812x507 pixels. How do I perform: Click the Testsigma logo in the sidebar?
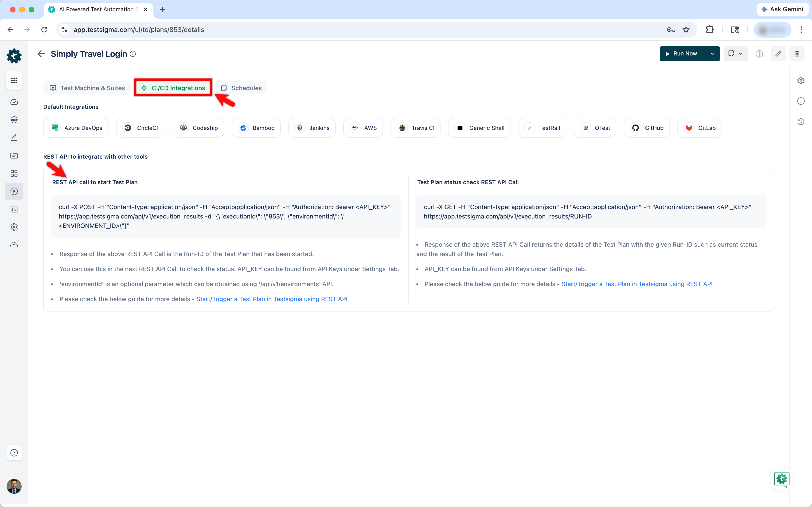coord(14,56)
